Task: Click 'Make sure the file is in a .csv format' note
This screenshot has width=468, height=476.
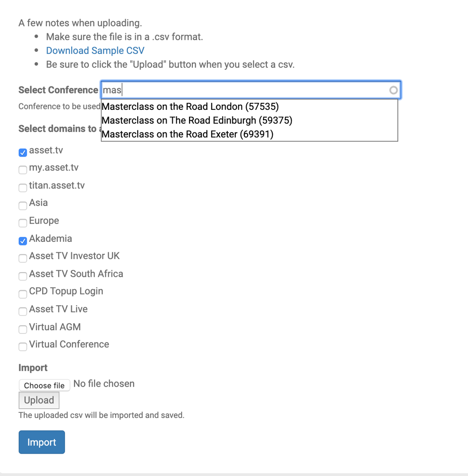Action: tap(124, 37)
